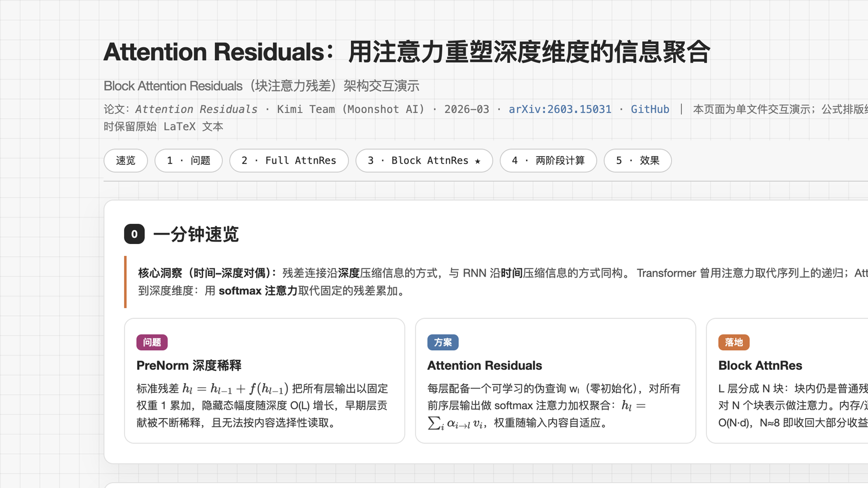
Task: Open the "1 · 问题" section tab
Action: point(189,160)
